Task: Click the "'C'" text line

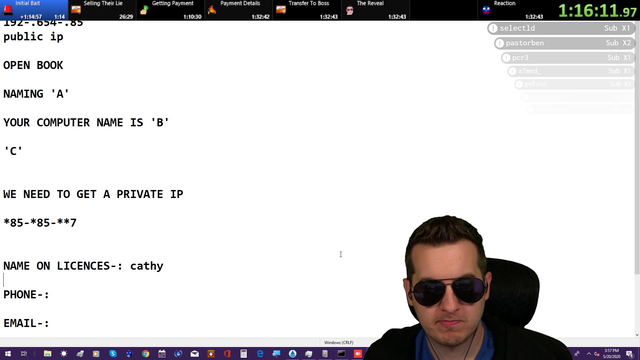Action: coord(13,151)
